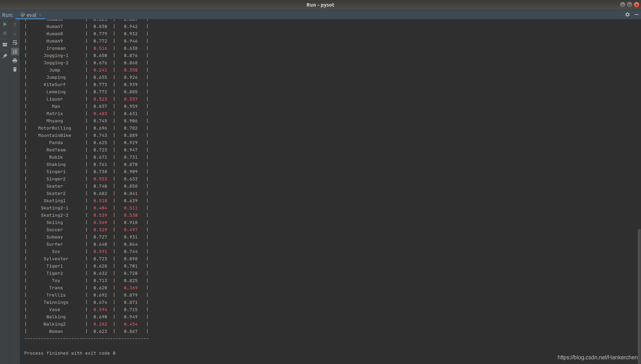This screenshot has width=641, height=364.
Task: Rerun the eval script with green play icon
Action: point(5,24)
